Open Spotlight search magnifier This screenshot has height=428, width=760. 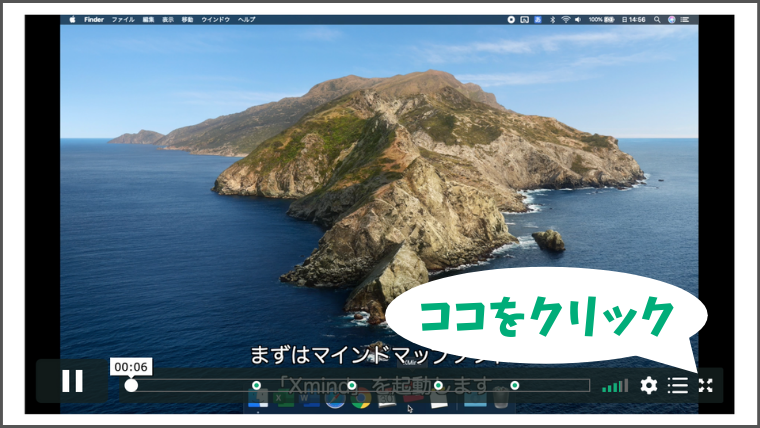657,19
